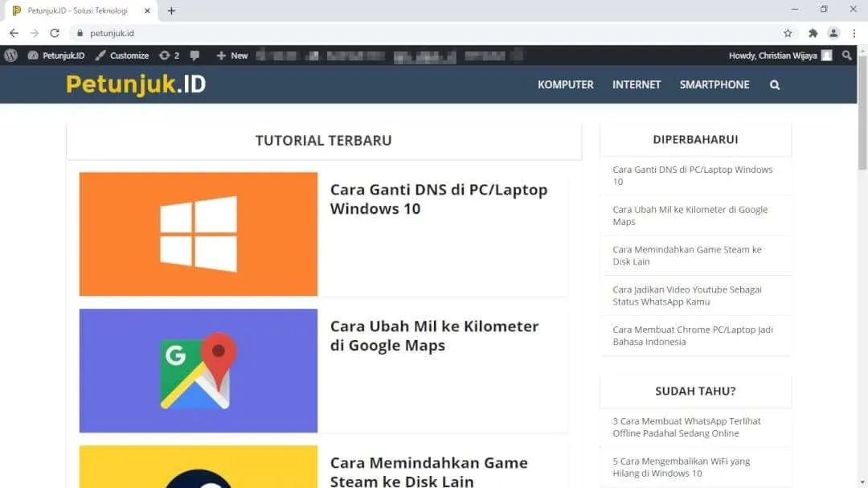The height and width of the screenshot is (488, 868).
Task: Click sidebar link Cara Ganti DNS di PC/Laptop
Action: [x=692, y=175]
